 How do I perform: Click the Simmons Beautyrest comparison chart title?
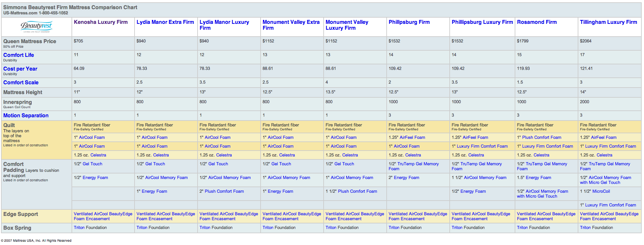point(70,8)
